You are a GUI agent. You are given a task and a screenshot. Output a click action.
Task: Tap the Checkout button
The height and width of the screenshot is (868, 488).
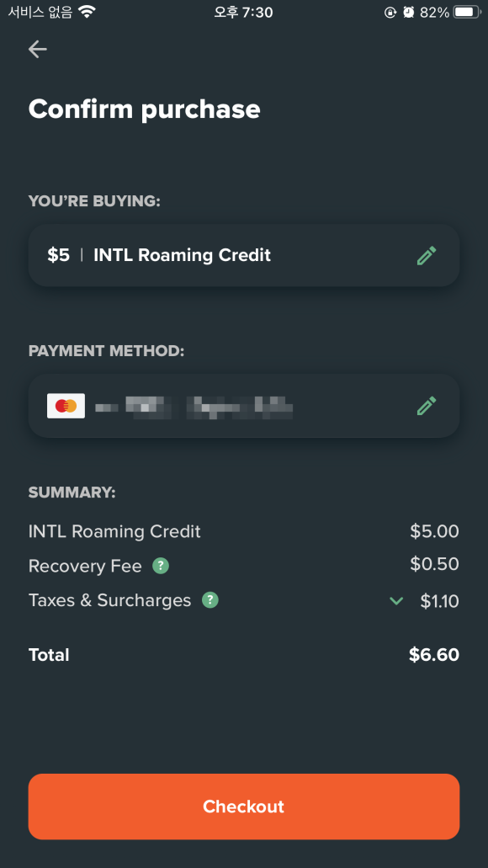(244, 807)
